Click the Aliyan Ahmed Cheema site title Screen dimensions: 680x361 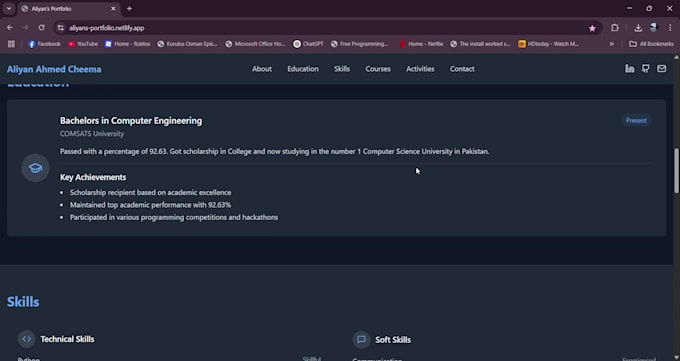click(54, 69)
